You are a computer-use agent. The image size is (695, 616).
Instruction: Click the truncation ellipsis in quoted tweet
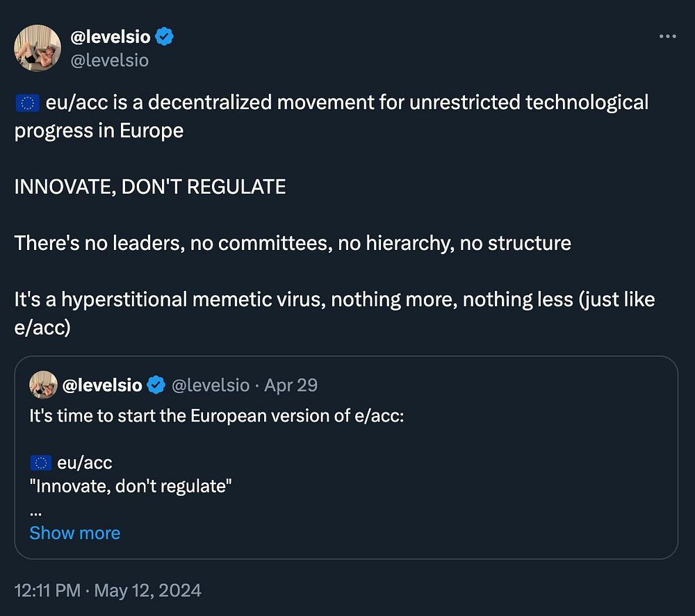pos(36,510)
